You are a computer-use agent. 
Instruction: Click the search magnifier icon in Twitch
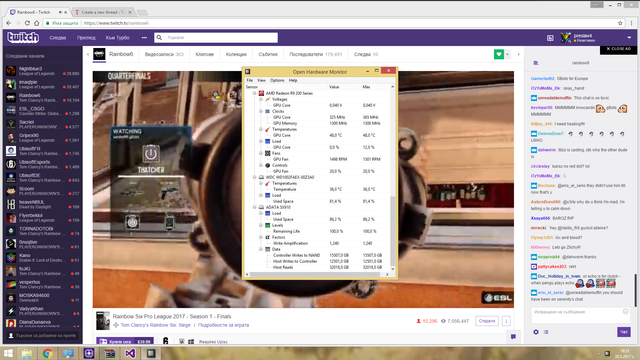point(159,38)
